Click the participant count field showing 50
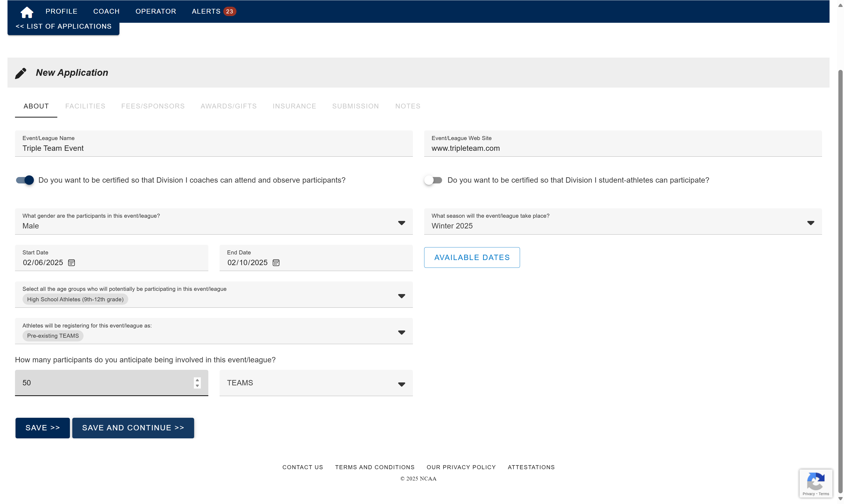Image resolution: width=844 pixels, height=504 pixels. [x=112, y=383]
